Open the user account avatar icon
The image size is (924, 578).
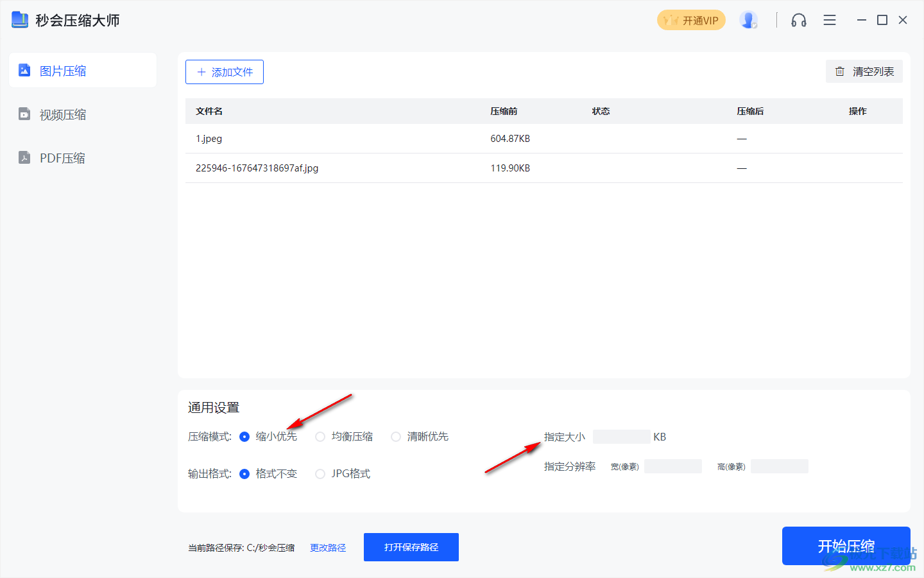748,20
